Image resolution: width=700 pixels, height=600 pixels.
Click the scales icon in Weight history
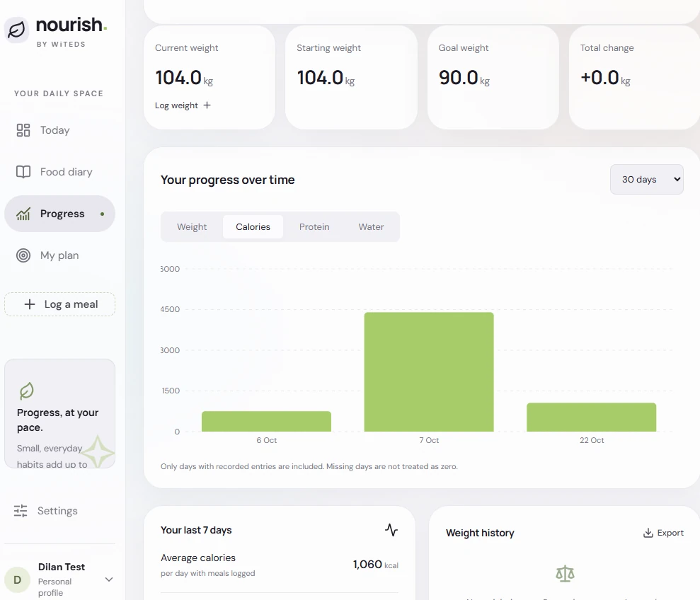(566, 574)
